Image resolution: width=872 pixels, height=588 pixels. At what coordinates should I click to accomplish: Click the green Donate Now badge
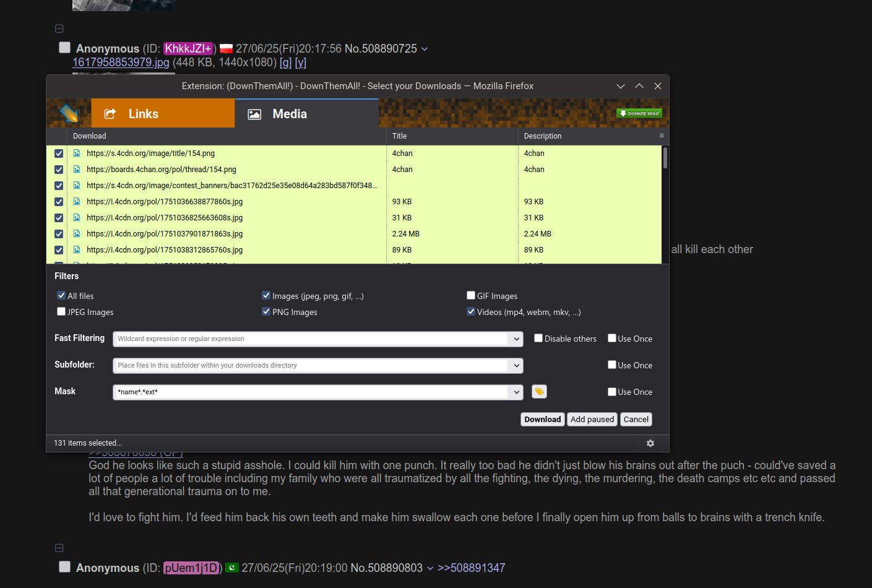[639, 113]
